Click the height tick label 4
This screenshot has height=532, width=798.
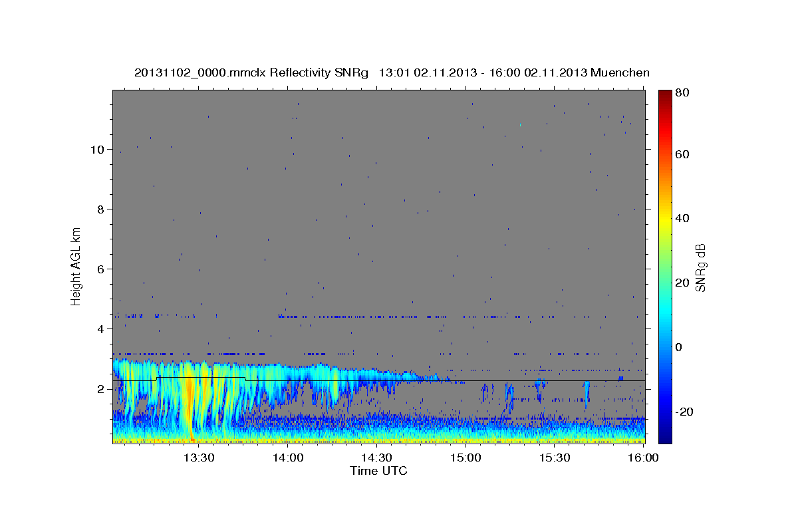(101, 329)
